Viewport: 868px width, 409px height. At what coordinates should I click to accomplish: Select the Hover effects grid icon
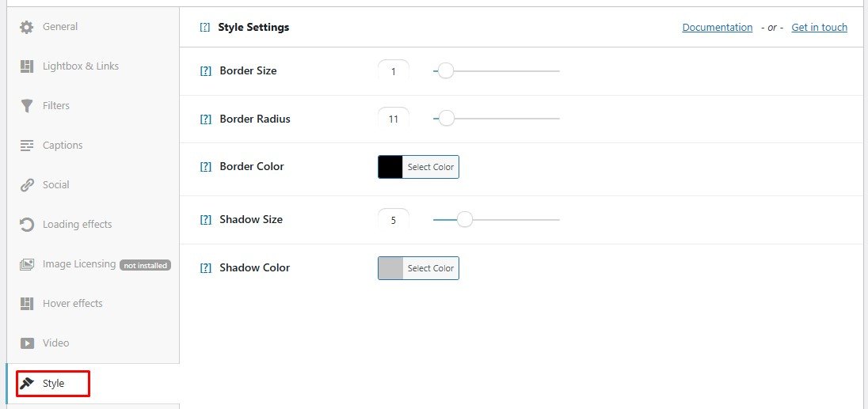[27, 304]
